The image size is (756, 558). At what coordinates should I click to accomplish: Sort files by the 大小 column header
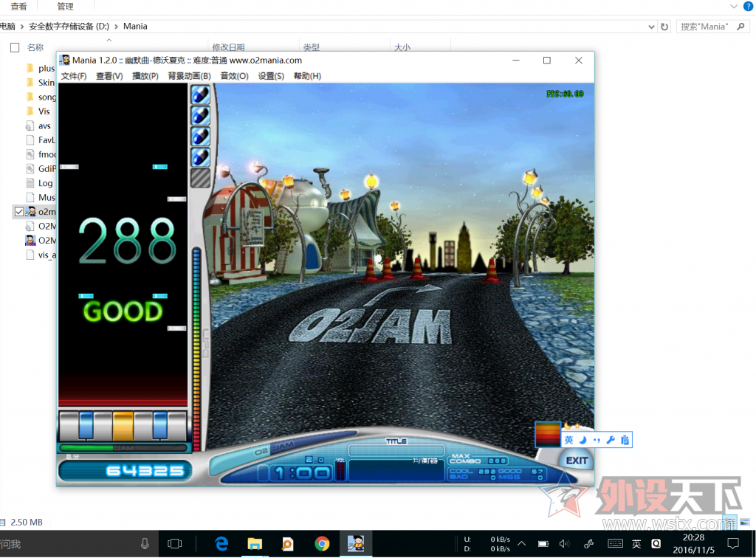point(402,47)
